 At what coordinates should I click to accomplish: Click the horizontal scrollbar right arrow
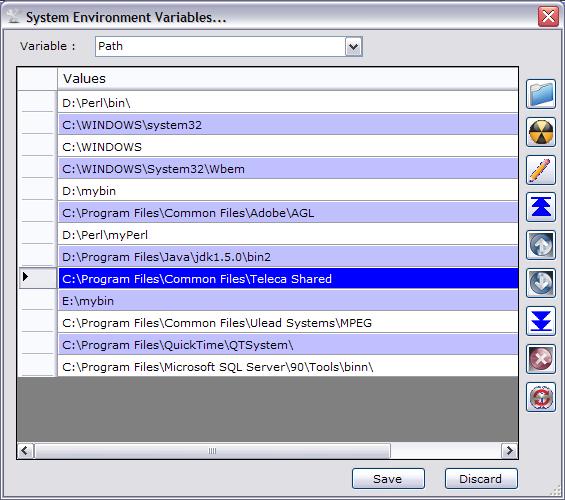coord(510,451)
